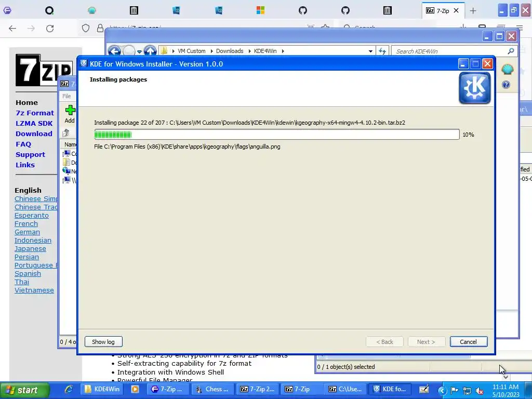Switch site language to Persian
The width and height of the screenshot is (532, 399).
[x=27, y=257]
